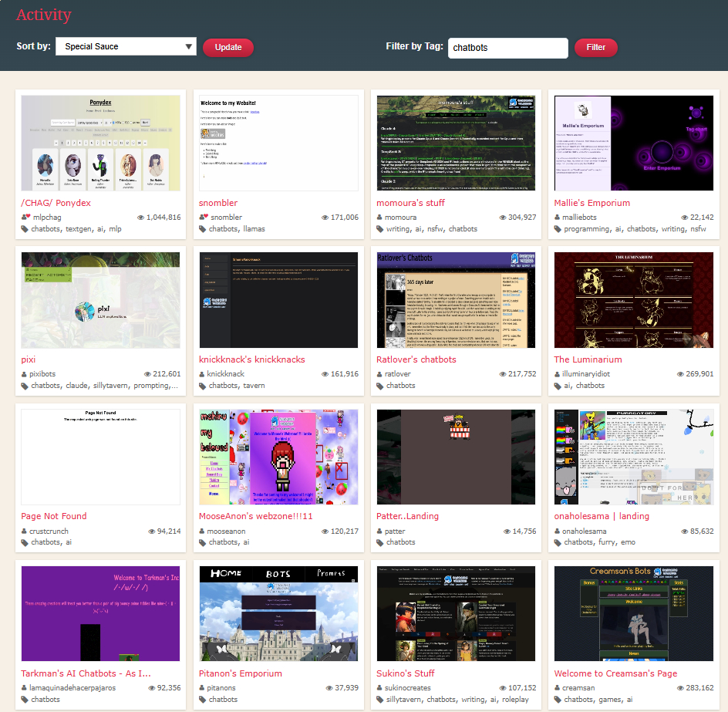
Task: Click the user icon next to momoura
Action: pyautogui.click(x=379, y=218)
